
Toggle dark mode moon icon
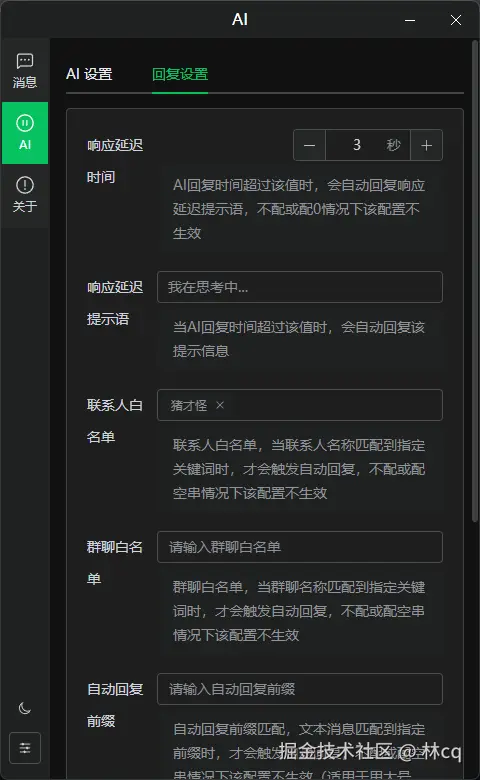[x=25, y=708]
